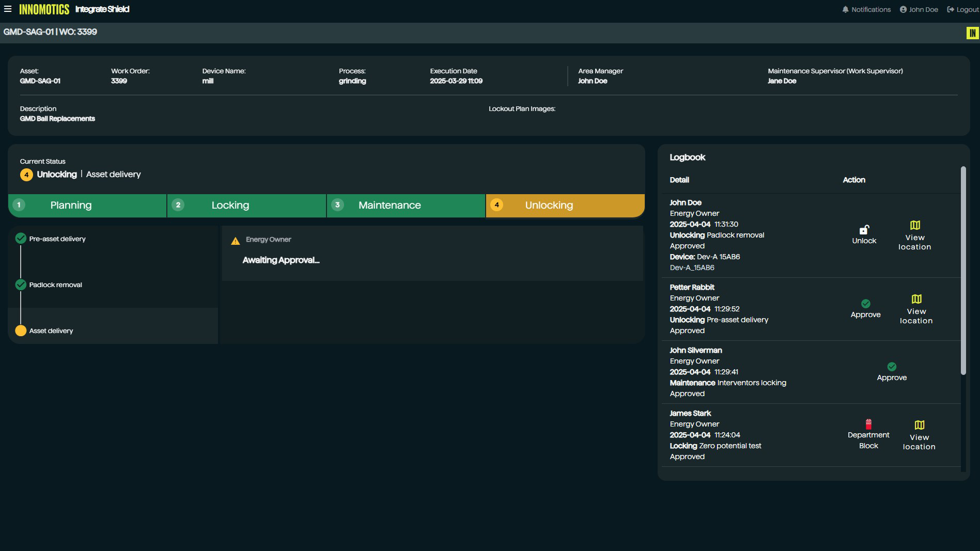The width and height of the screenshot is (980, 551).
Task: Log out of the application
Action: [962, 9]
